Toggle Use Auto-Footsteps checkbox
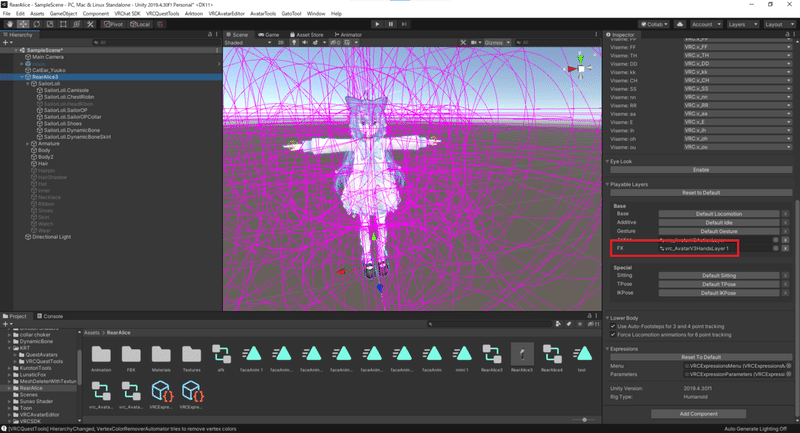800x433 pixels. 613,326
